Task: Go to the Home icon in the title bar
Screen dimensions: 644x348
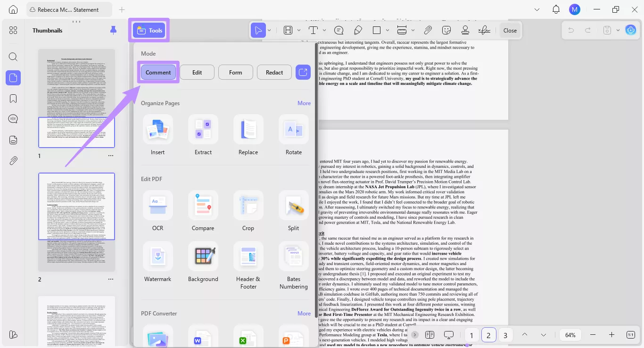Action: pyautogui.click(x=13, y=9)
